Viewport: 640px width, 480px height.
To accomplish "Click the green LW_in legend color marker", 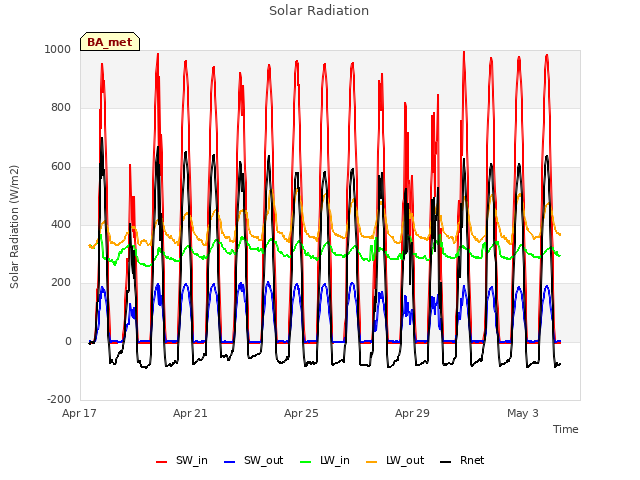I will coord(306,462).
